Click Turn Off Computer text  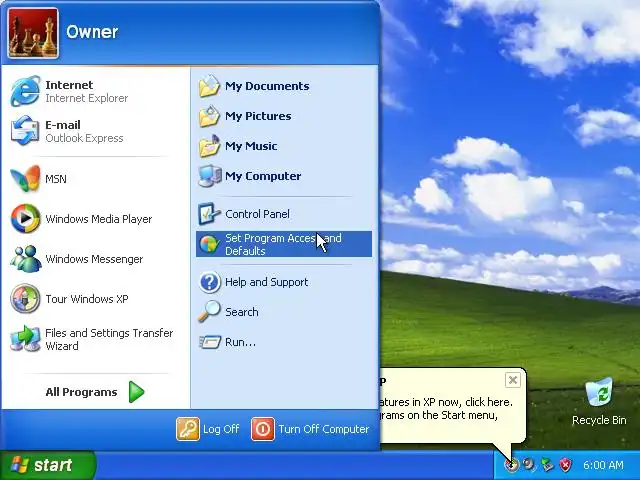coord(324,429)
